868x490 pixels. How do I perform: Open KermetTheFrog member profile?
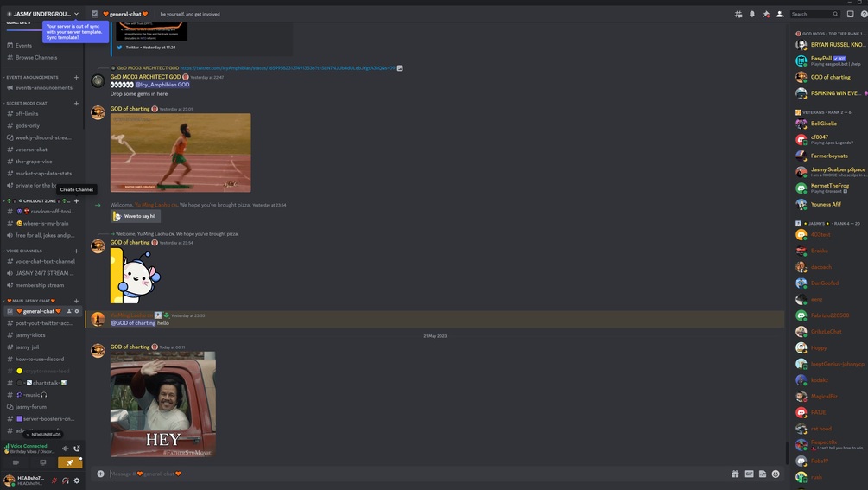pos(830,188)
